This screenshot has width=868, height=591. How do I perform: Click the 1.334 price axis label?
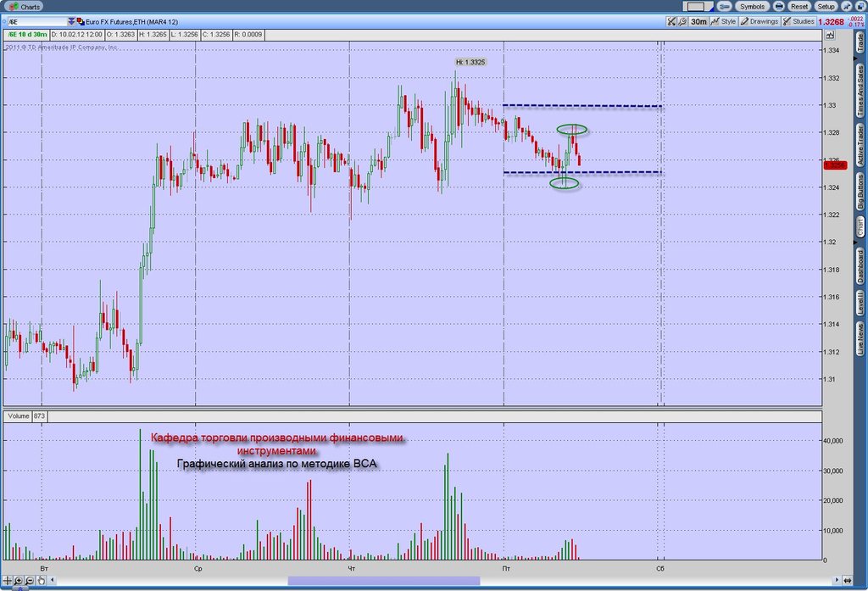tap(832, 50)
